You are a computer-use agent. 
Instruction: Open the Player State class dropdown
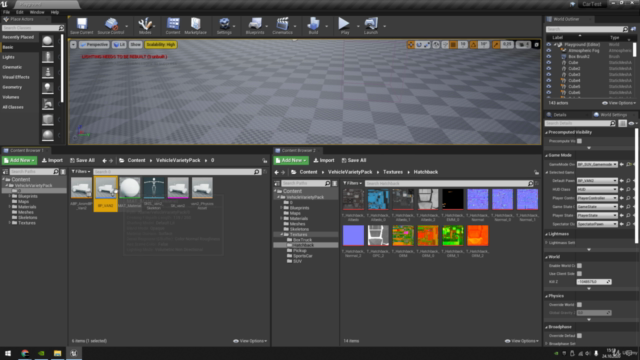click(x=597, y=215)
